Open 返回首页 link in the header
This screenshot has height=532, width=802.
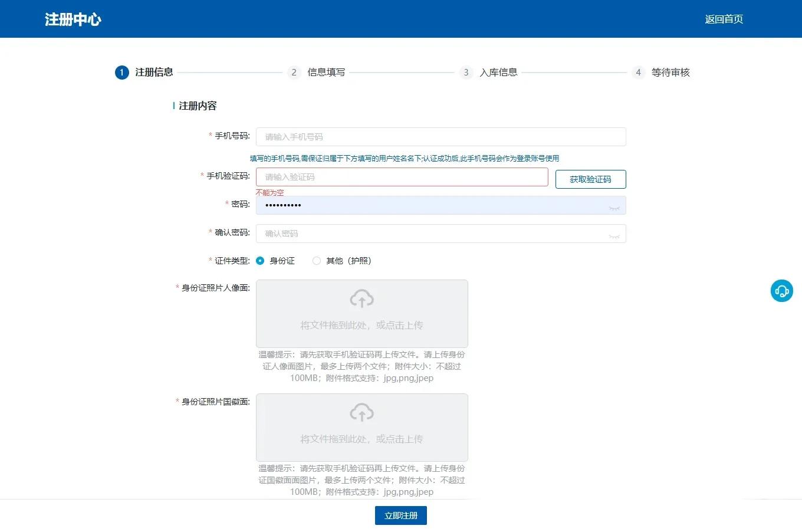(x=724, y=18)
